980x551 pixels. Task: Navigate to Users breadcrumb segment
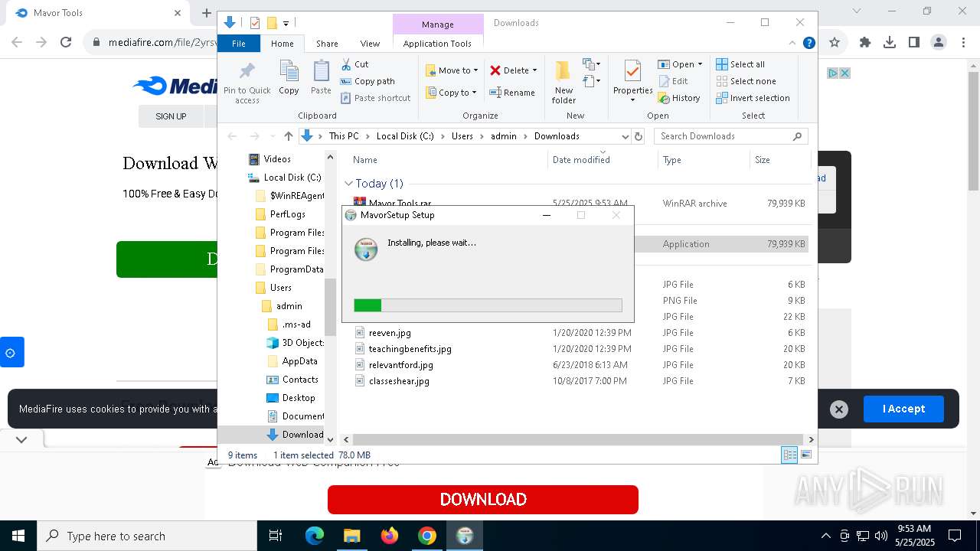[462, 136]
